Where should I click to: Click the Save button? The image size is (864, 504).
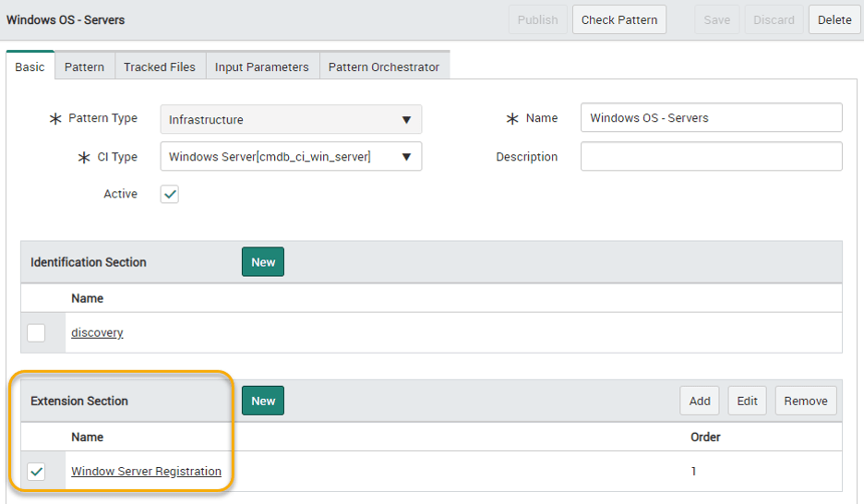pos(717,19)
